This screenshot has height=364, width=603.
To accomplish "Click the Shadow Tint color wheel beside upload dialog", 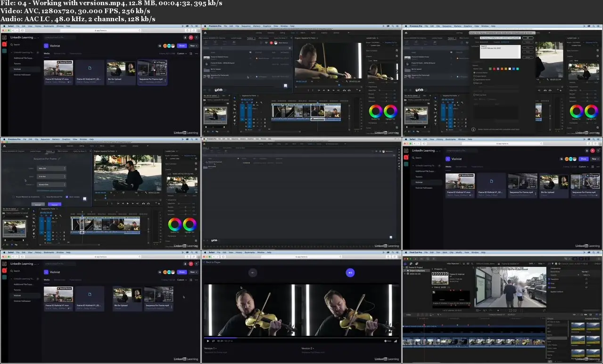I will (x=175, y=224).
